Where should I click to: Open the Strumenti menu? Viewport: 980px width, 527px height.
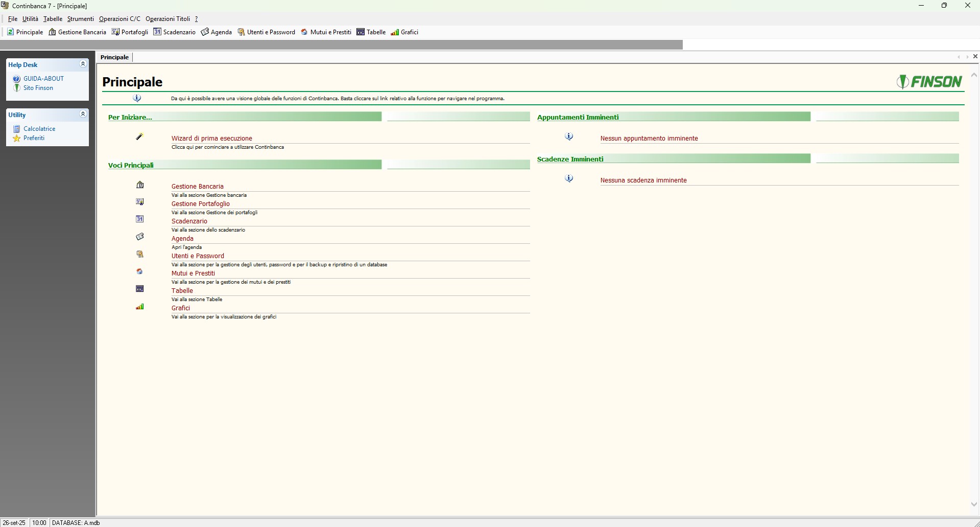coord(81,19)
